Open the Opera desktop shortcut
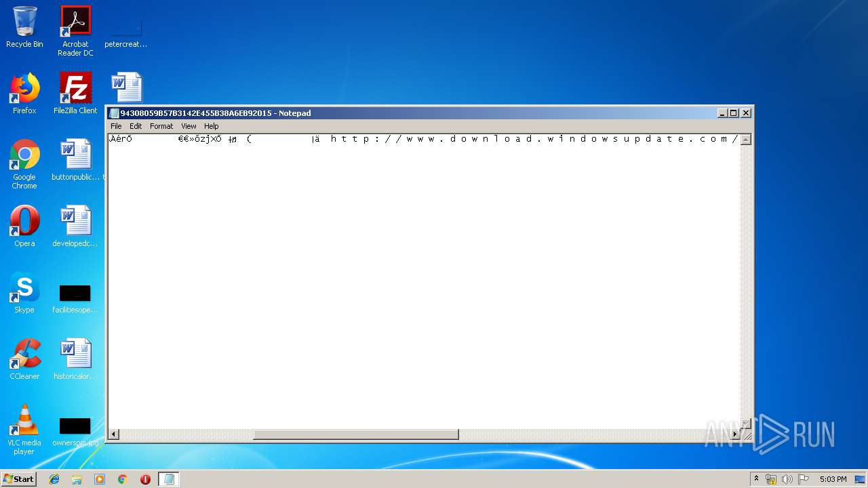868x488 pixels. click(24, 226)
